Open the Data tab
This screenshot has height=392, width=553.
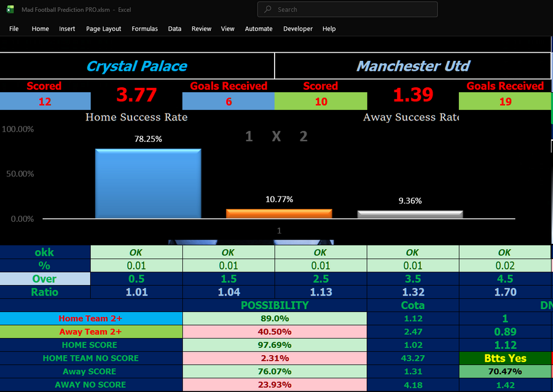175,28
